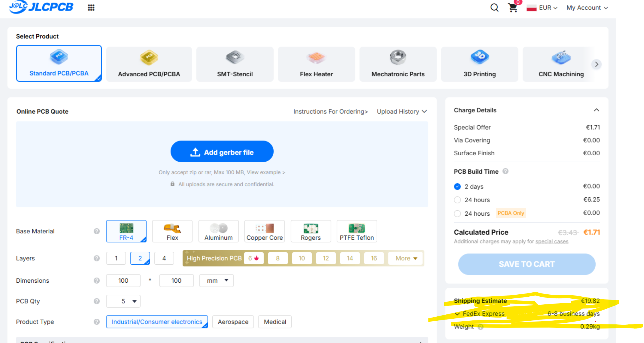Viewport: 644px width, 343px height.
Task: Open the apps grid menu icon
Action: (x=91, y=8)
